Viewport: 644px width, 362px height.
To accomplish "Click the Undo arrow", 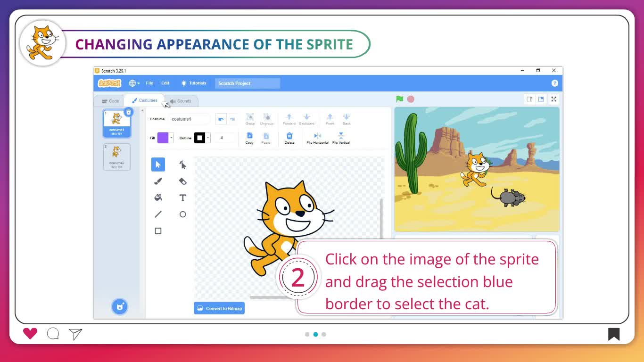I will click(x=221, y=119).
